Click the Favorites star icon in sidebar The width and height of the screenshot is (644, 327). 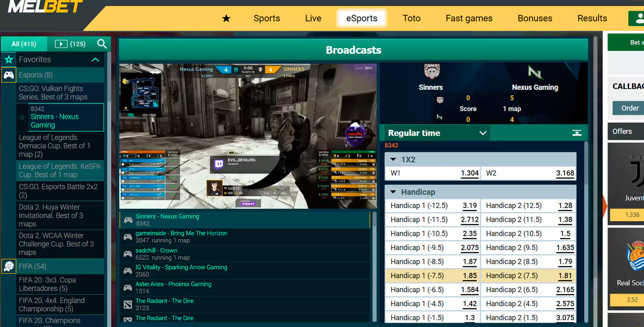click(x=9, y=59)
